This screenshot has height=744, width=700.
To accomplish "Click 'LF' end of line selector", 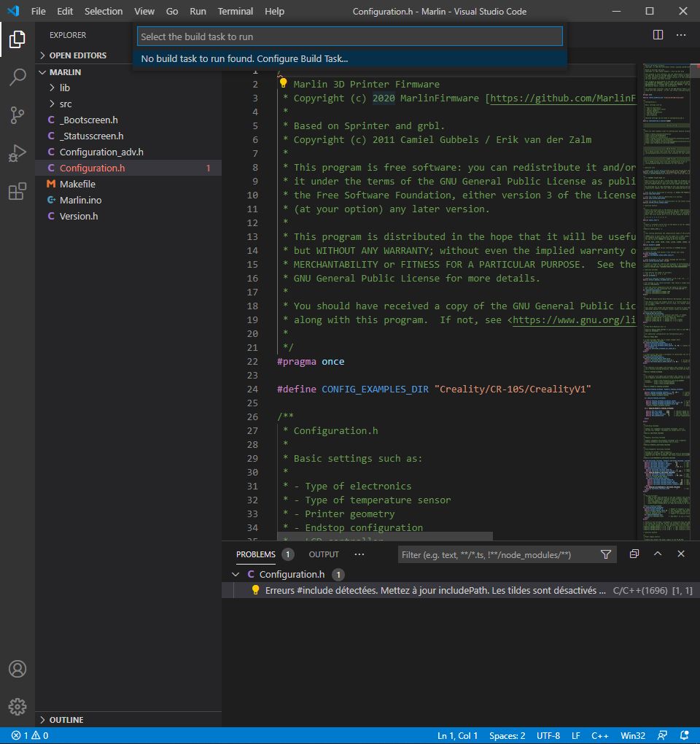I will pyautogui.click(x=576, y=735).
